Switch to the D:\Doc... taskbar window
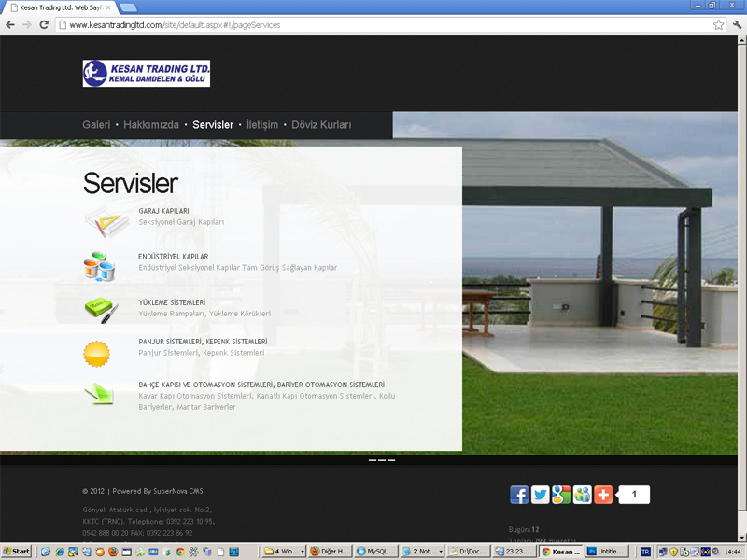Image resolution: width=747 pixels, height=560 pixels. (x=469, y=552)
